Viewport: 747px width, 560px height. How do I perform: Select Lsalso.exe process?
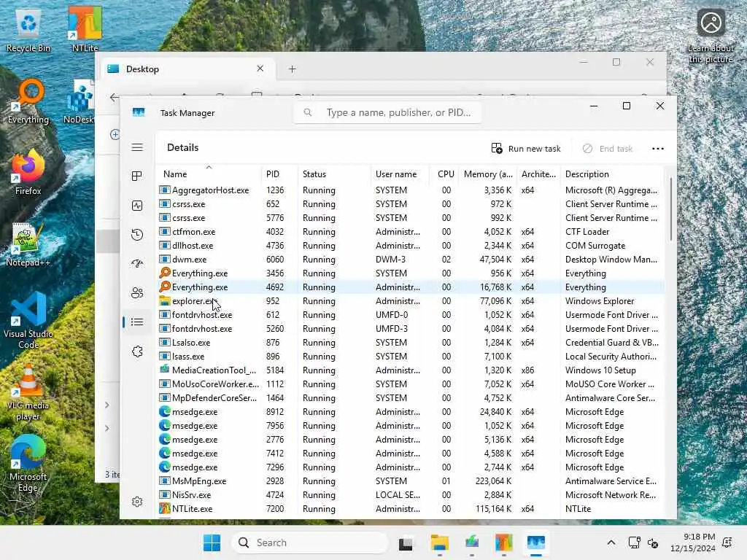pyautogui.click(x=410, y=343)
